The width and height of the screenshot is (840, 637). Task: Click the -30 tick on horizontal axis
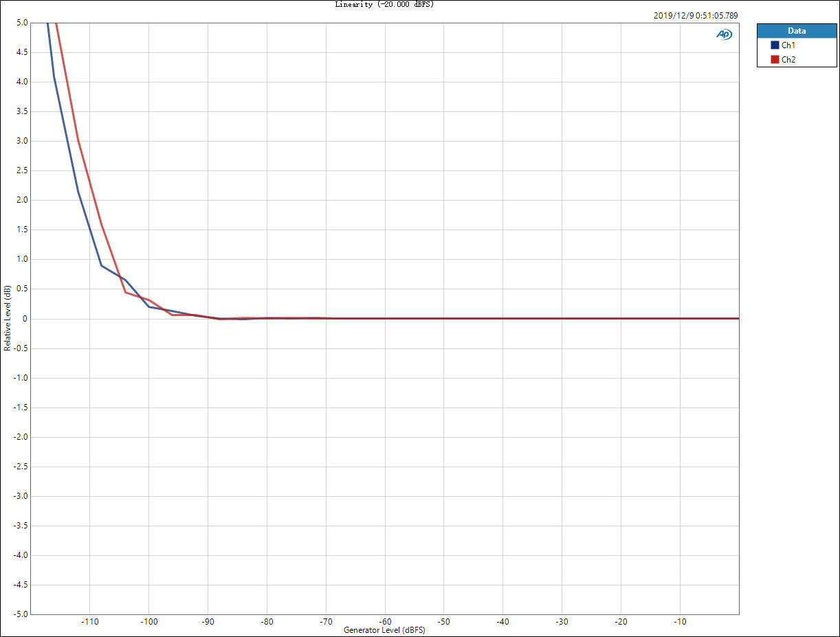point(561,621)
